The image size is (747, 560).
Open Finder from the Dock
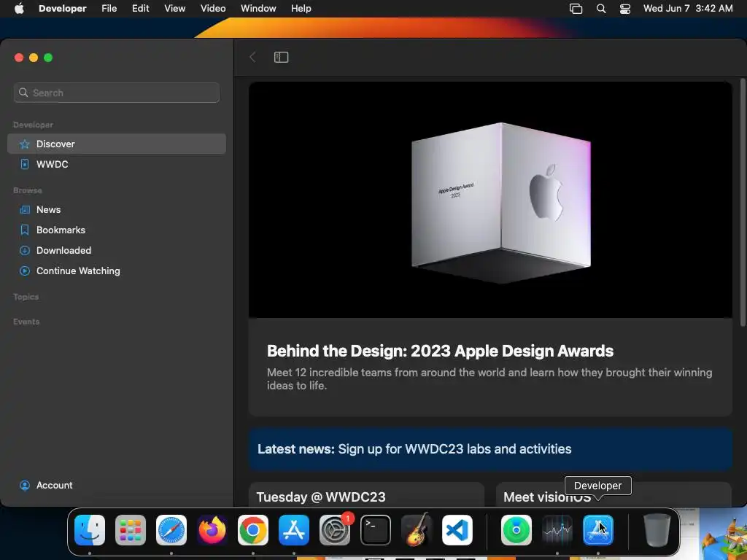coord(90,530)
